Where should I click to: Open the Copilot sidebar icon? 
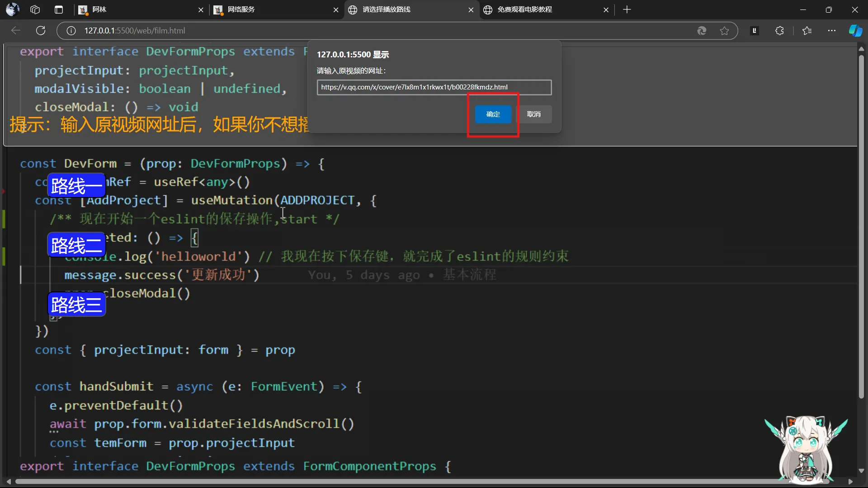click(x=855, y=31)
